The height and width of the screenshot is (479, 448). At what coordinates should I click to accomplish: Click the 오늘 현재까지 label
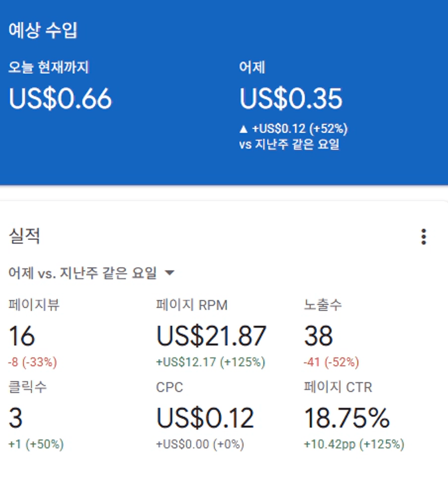tap(49, 68)
